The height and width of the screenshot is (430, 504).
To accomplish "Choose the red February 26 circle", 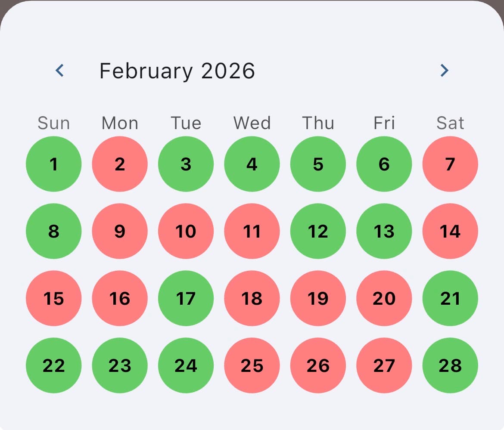I will [318, 365].
